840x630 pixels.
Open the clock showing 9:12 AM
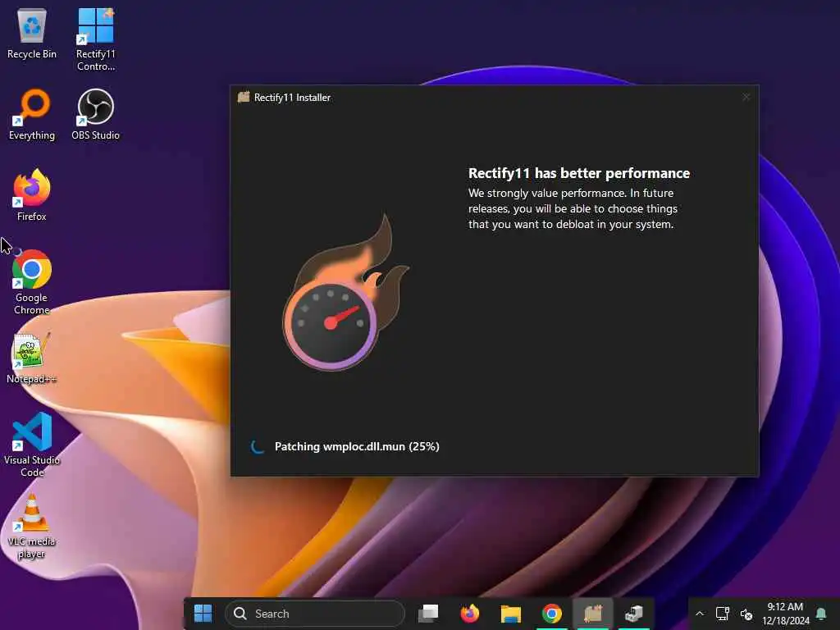point(785,614)
